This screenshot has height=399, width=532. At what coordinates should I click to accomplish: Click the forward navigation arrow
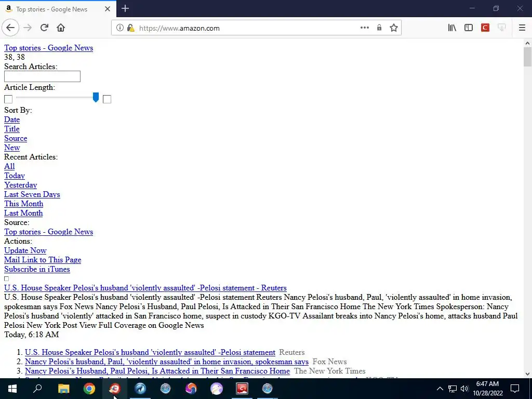click(x=28, y=28)
